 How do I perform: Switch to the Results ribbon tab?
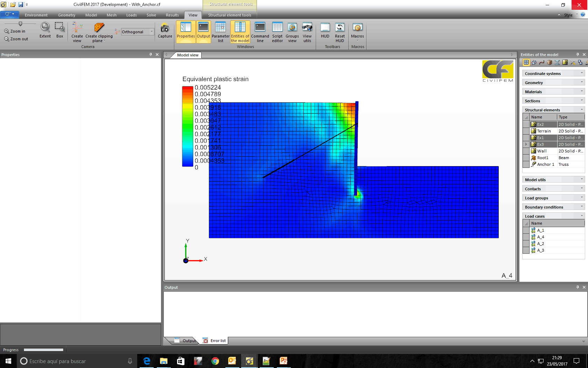tap(172, 15)
